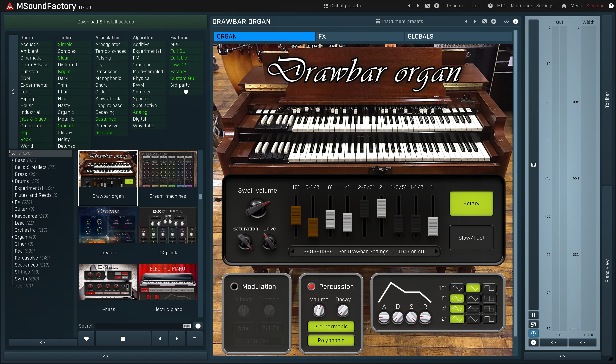The image size is (616, 364).
Task: Toggle the Modulation radio button on
Action: coord(234,286)
